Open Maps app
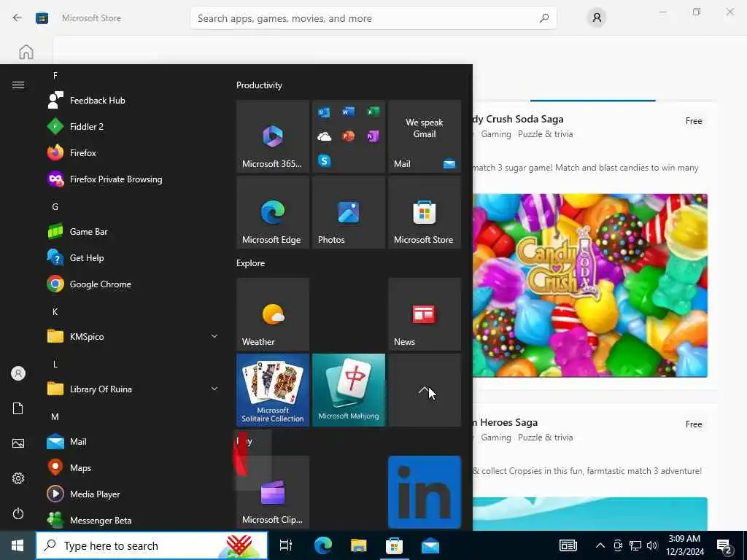This screenshot has height=560, width=747. point(133,468)
